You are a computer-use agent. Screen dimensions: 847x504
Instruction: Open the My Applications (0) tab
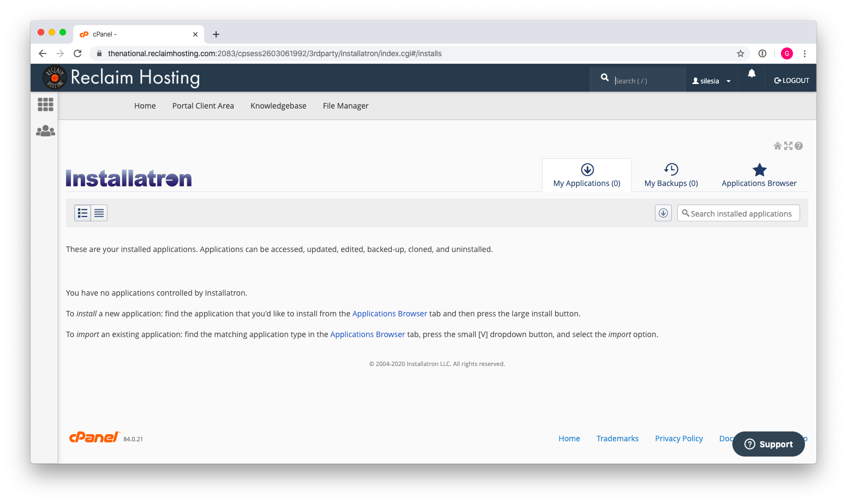click(587, 175)
